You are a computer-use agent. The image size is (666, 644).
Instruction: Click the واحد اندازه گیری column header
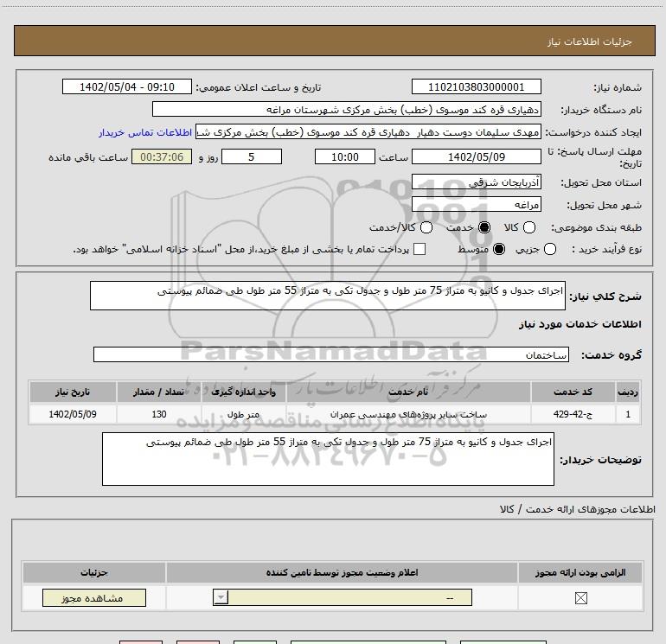pos(243,392)
